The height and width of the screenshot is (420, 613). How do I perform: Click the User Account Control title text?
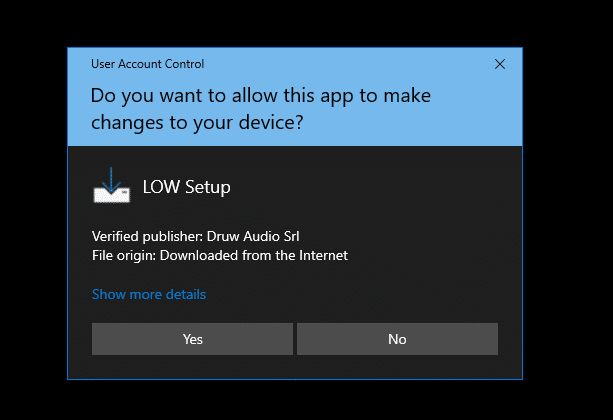pyautogui.click(x=147, y=64)
